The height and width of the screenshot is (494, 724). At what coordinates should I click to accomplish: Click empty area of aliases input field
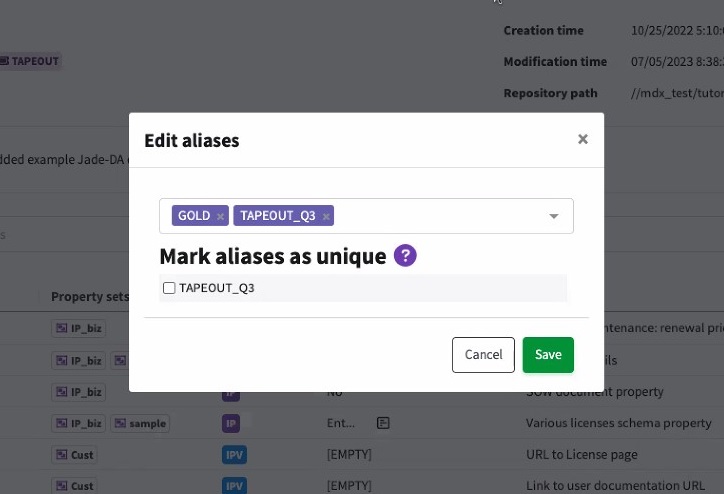pos(440,216)
